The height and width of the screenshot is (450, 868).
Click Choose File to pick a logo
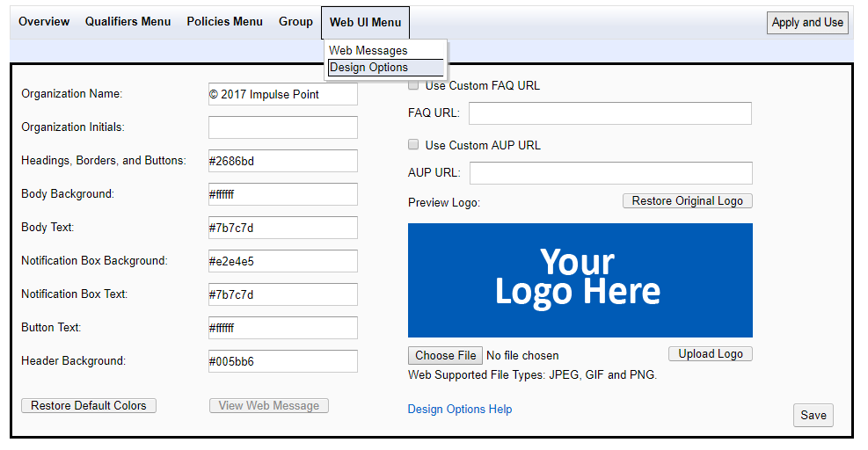coord(445,355)
